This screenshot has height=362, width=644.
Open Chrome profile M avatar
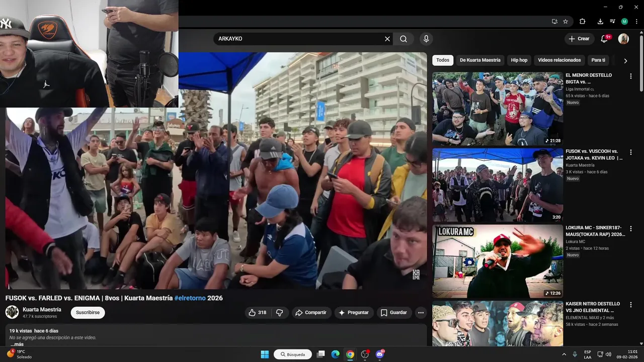point(624,22)
